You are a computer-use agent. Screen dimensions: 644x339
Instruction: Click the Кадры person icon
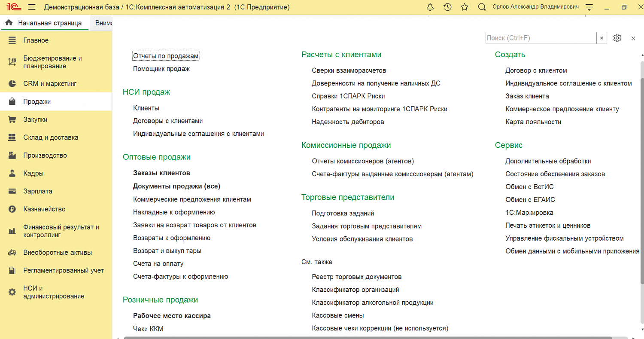pyautogui.click(x=12, y=174)
